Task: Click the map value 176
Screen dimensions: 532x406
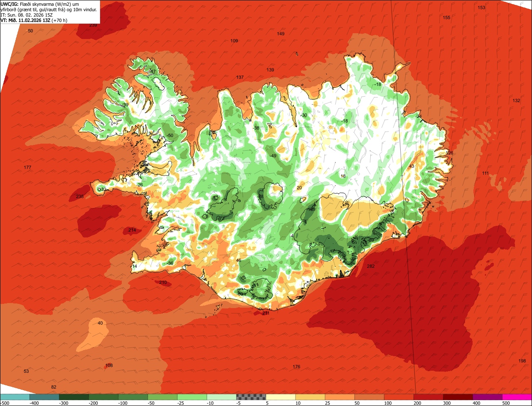Action: pyautogui.click(x=296, y=367)
